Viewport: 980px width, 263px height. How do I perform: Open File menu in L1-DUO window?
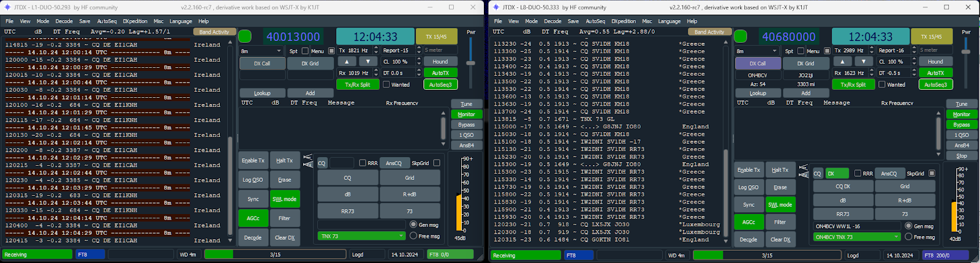point(9,21)
